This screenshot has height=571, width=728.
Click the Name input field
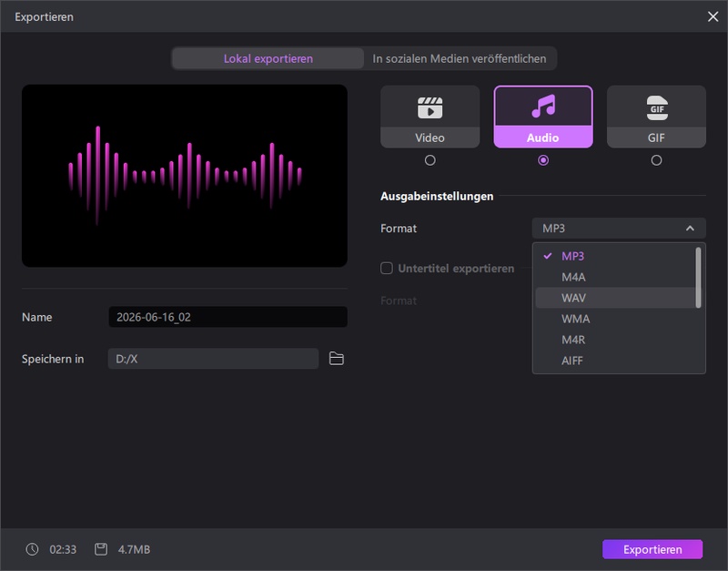click(228, 317)
